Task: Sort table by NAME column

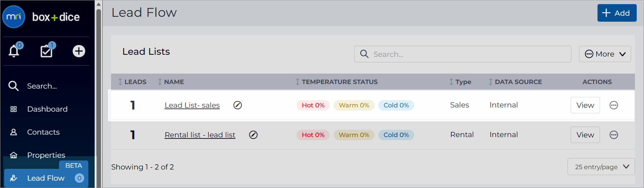Action: point(171,82)
